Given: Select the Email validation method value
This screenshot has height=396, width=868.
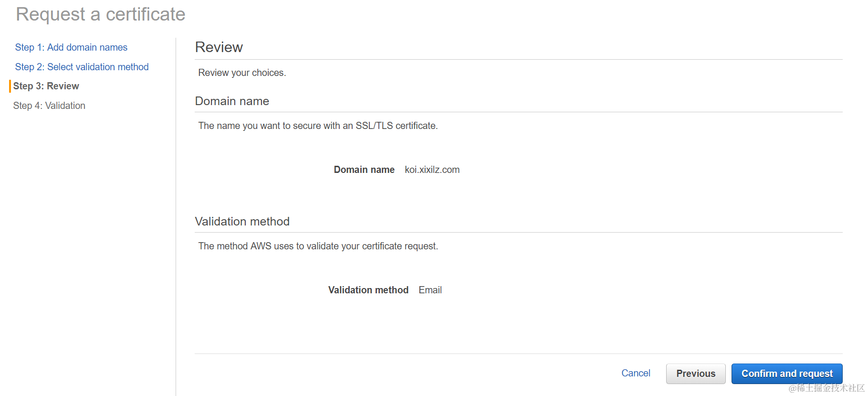Looking at the screenshot, I should tap(430, 290).
